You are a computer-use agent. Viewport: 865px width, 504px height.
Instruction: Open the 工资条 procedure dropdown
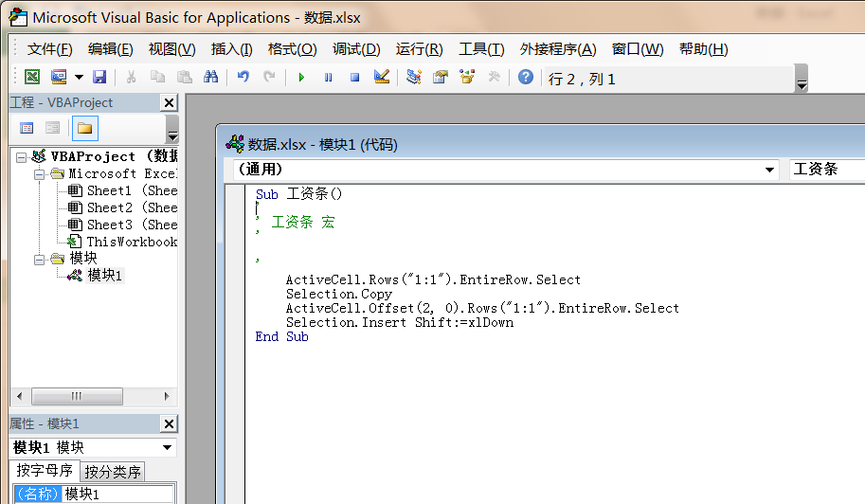pos(826,170)
